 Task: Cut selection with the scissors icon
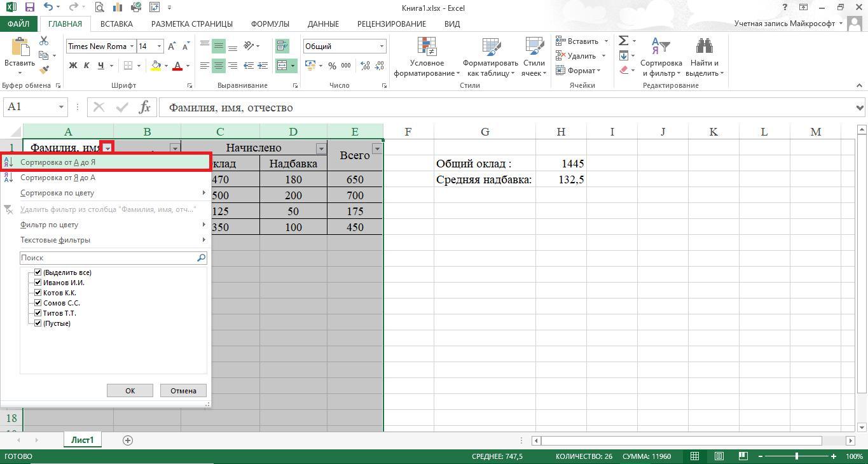[x=44, y=41]
